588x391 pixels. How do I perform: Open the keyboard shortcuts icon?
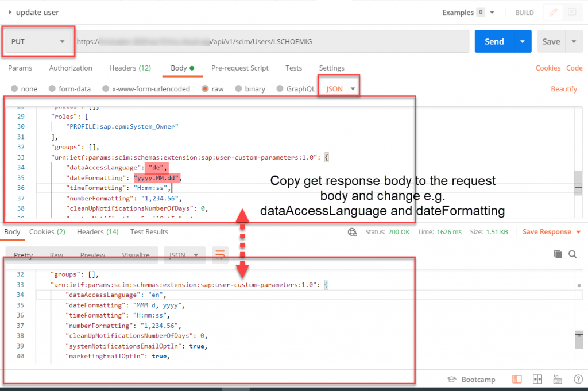pyautogui.click(x=558, y=380)
